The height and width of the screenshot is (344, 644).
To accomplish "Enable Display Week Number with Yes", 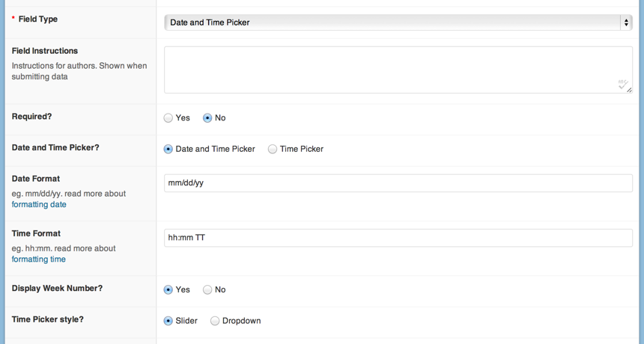I will 168,290.
